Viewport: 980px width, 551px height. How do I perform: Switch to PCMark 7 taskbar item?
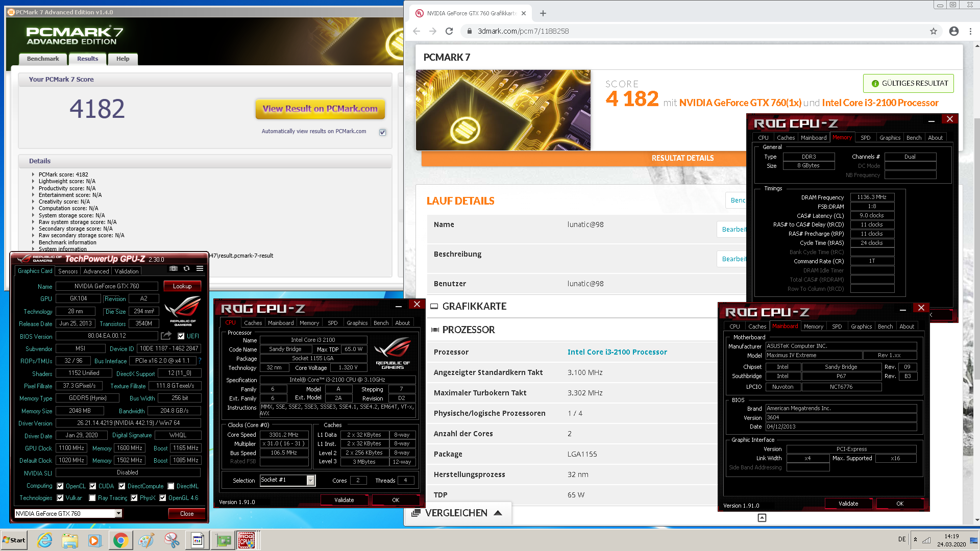pyautogui.click(x=198, y=540)
